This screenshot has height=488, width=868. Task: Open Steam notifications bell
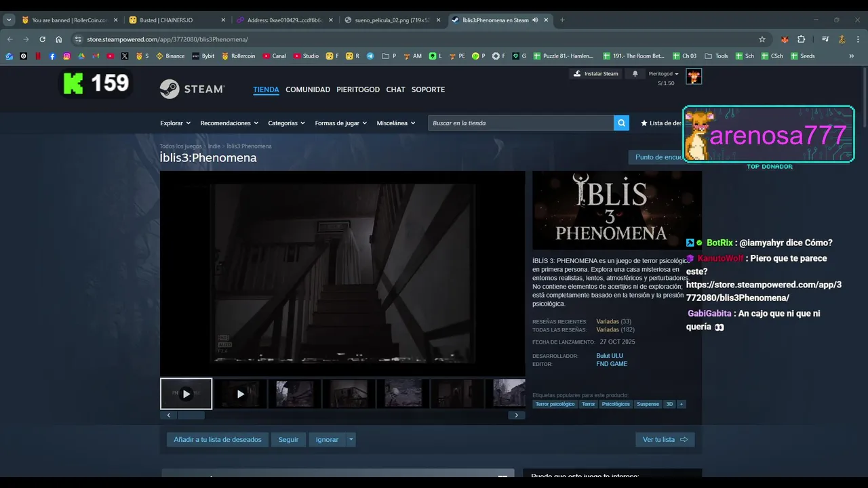[x=635, y=73]
